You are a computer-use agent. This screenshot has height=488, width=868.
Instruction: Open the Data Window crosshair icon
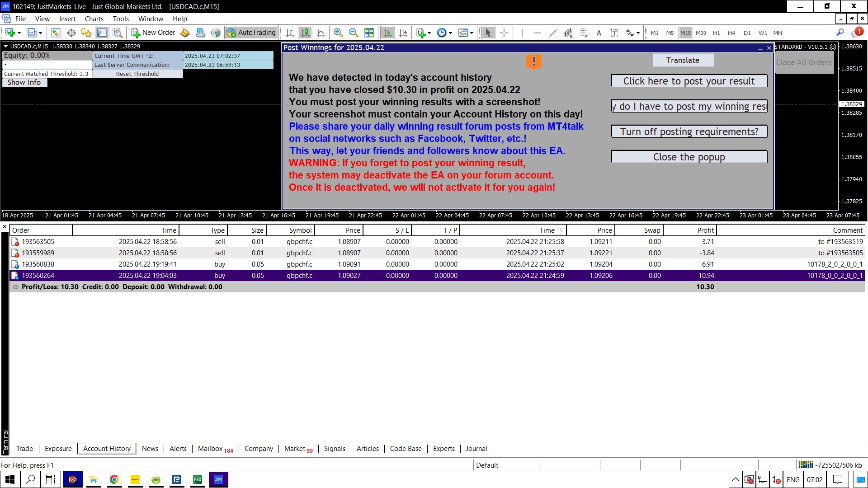point(71,33)
